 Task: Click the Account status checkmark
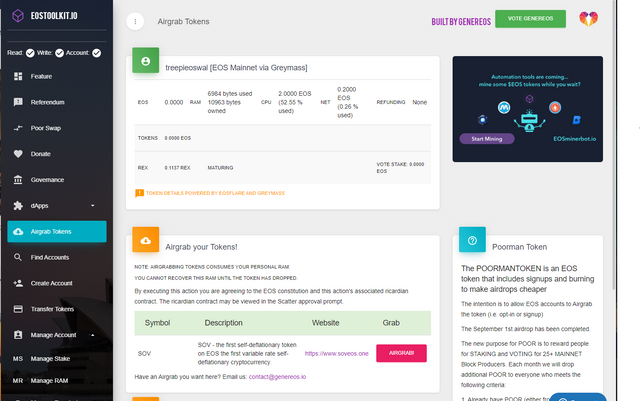[97, 53]
